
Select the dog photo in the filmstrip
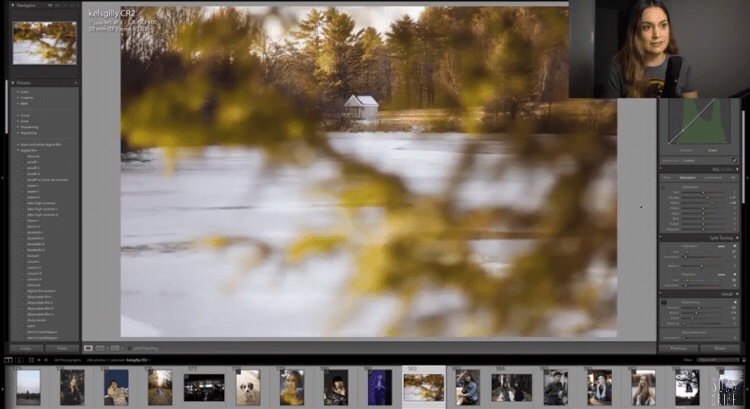248,387
